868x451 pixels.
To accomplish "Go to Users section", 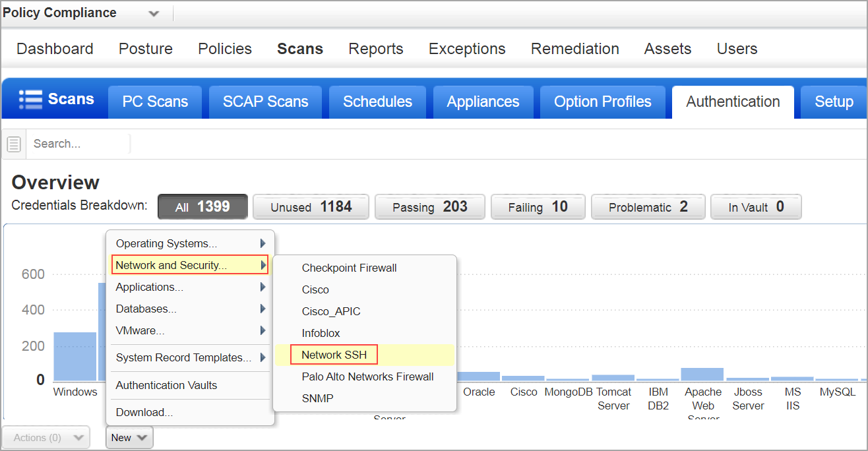I will [737, 49].
